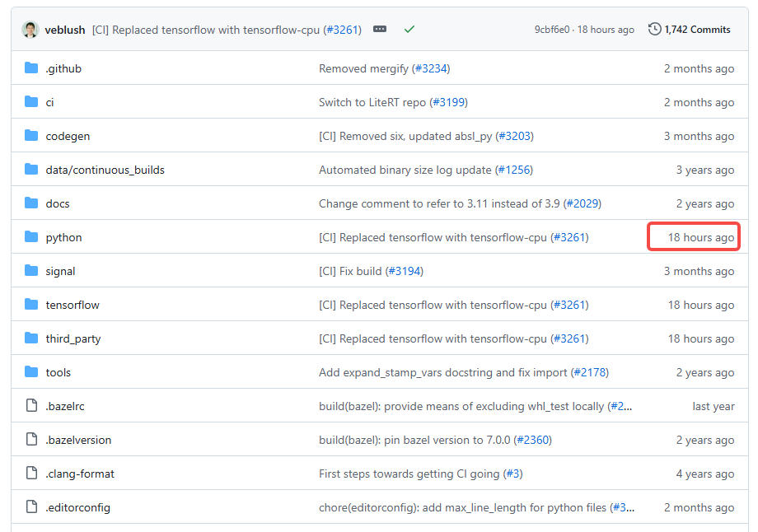Open 'Automated binary size log update' commit

pos(405,170)
